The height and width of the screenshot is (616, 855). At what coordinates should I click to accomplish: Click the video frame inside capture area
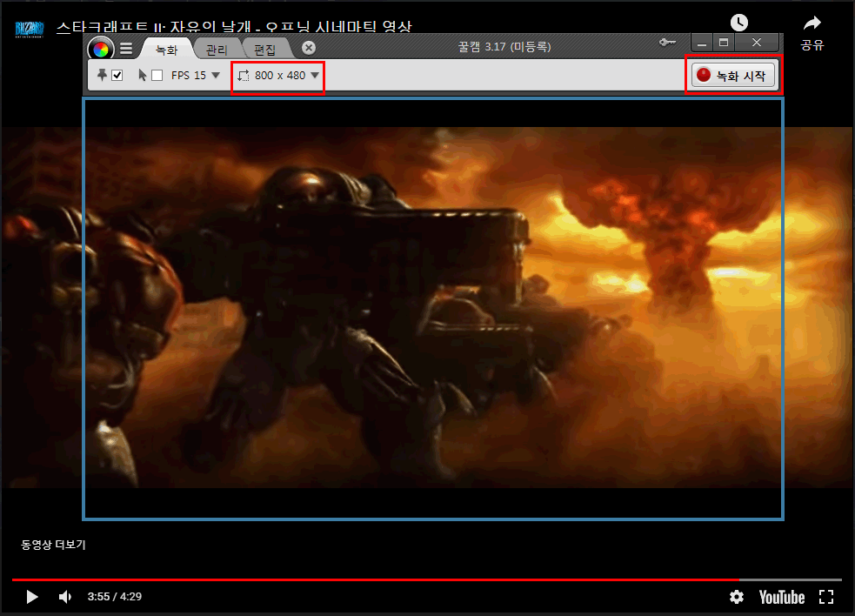tap(433, 308)
